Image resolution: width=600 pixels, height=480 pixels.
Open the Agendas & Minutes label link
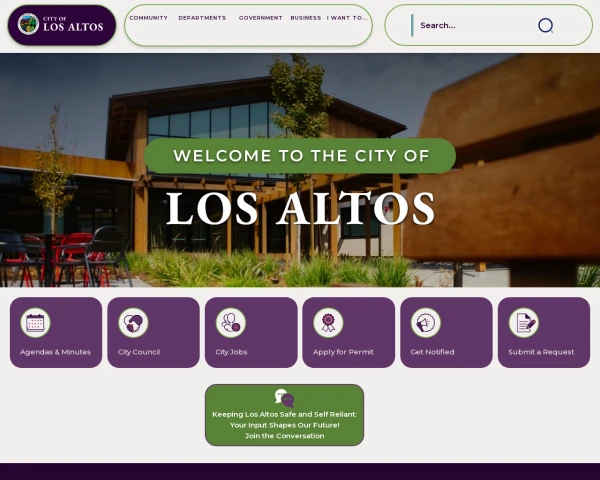coord(55,352)
